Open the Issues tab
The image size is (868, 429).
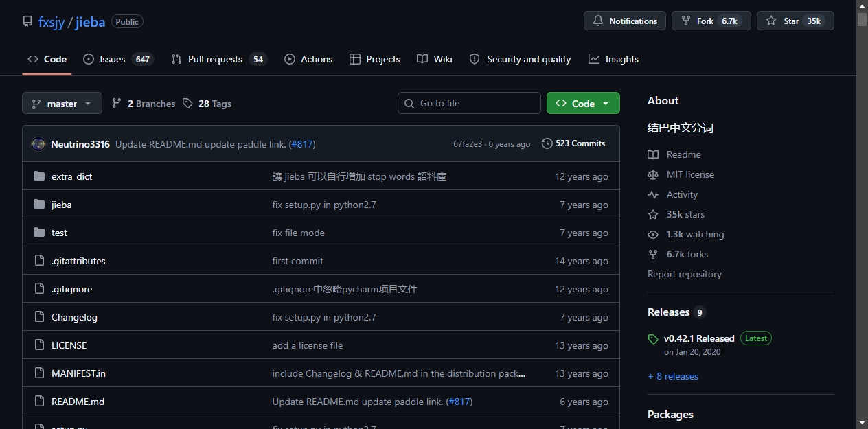click(x=118, y=59)
